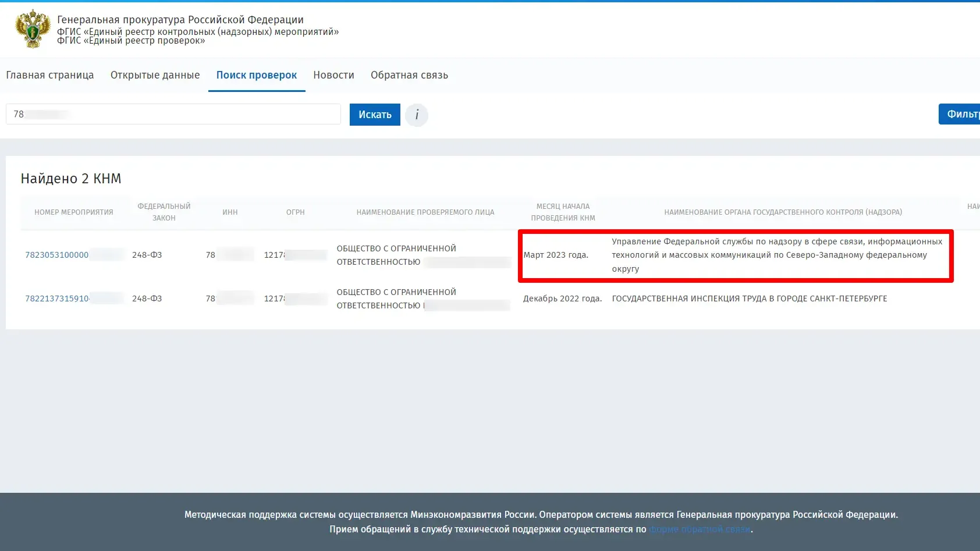Click the Наименование органа государственного контроля header
Screen dimensions: 980x551
click(x=783, y=212)
